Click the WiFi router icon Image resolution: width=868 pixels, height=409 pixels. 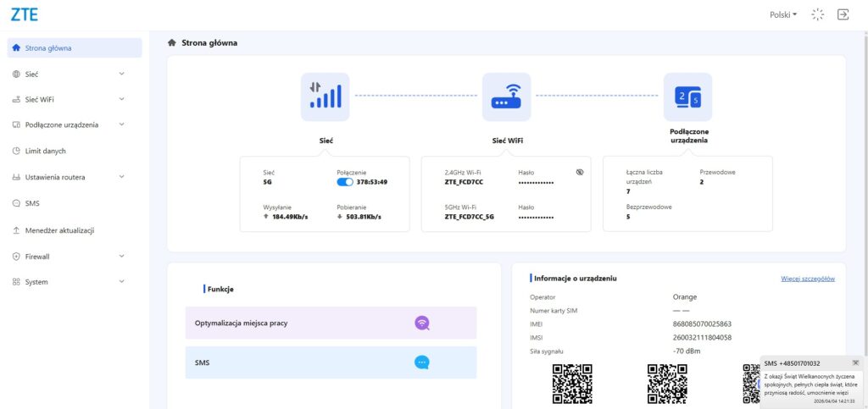(506, 97)
